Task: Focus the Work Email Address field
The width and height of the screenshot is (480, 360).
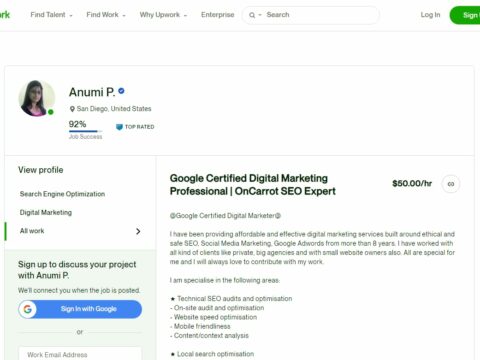Action: 80,354
